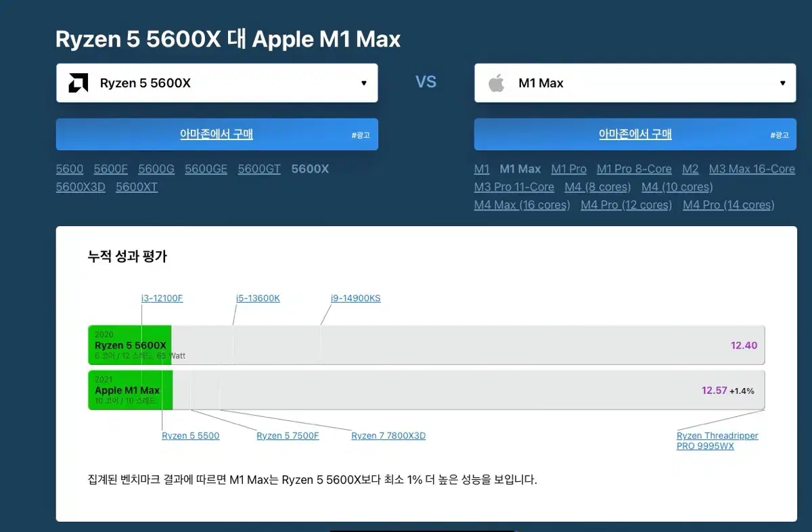
Task: Click the +1.4% difference label
Action: coord(742,391)
